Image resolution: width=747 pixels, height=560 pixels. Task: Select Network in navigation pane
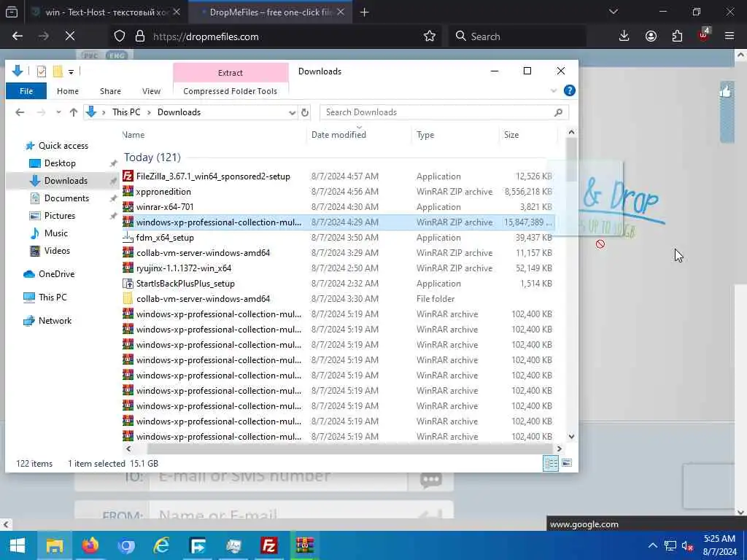tap(55, 321)
